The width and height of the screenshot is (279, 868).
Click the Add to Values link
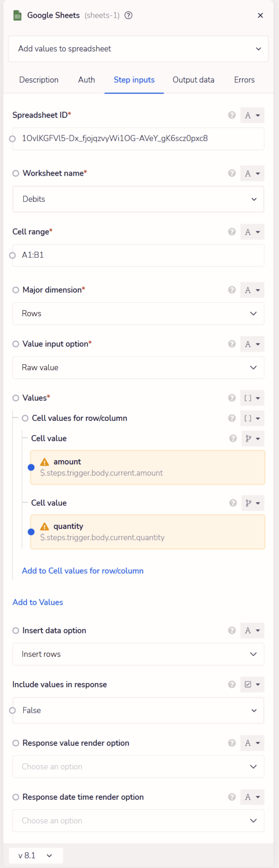click(x=38, y=602)
